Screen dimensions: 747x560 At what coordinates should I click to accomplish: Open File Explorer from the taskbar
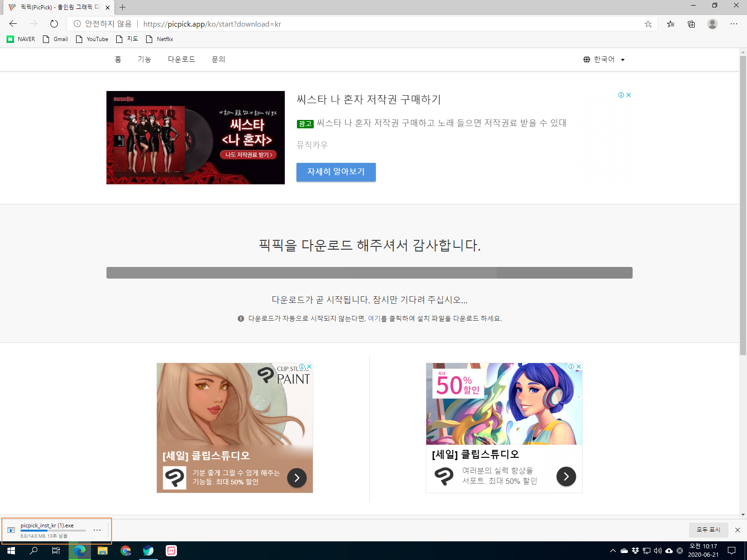[x=102, y=551]
